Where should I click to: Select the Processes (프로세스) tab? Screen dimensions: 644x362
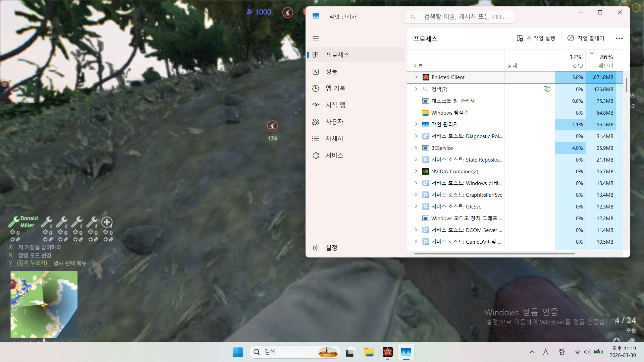pos(337,55)
